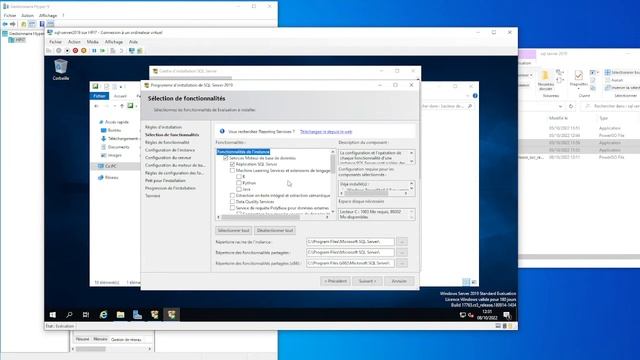Click Ctrl+Alt+Del icon in VM connection toolbar
The height and width of the screenshot is (360, 640).
[x=49, y=51]
